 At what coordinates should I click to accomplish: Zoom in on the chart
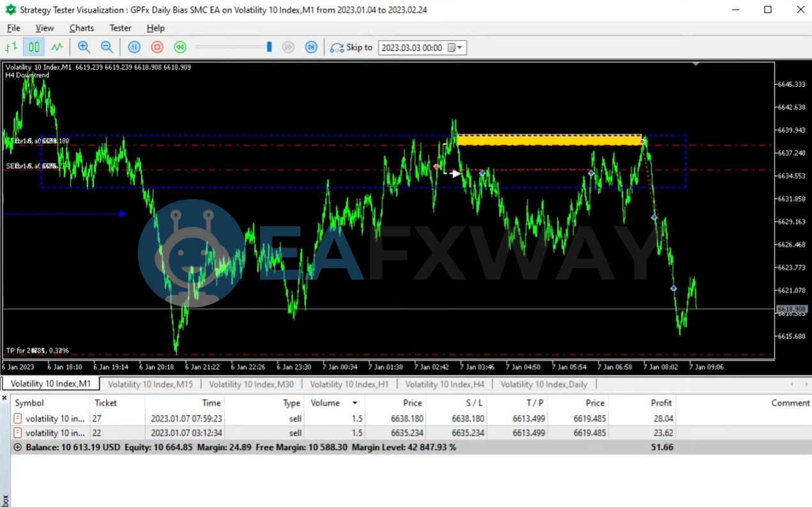pos(84,47)
